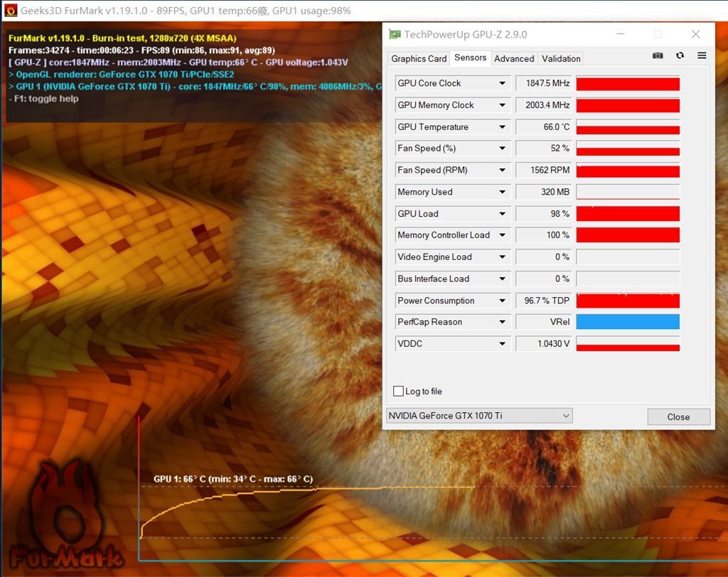Open the VDDC sensor dropdown

tap(502, 343)
